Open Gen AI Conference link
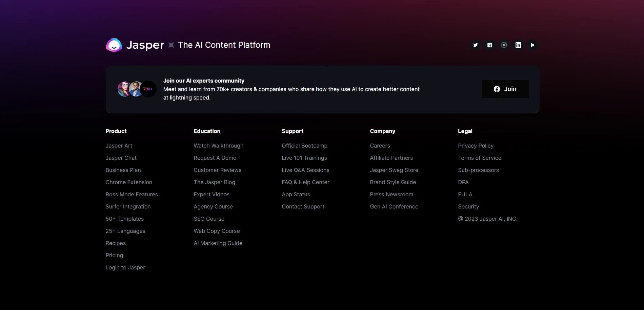The image size is (644, 310). 394,206
